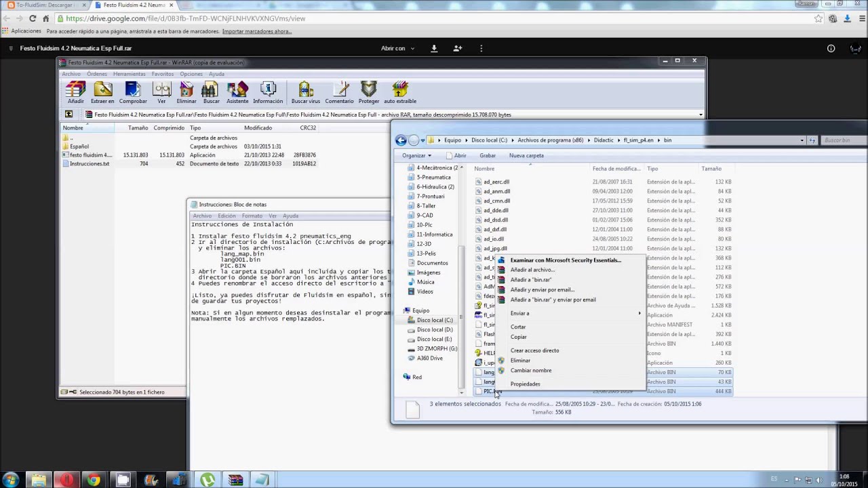Open Abrir con dropdown in Drive
Image resolution: width=868 pixels, height=488 pixels.
tap(397, 48)
